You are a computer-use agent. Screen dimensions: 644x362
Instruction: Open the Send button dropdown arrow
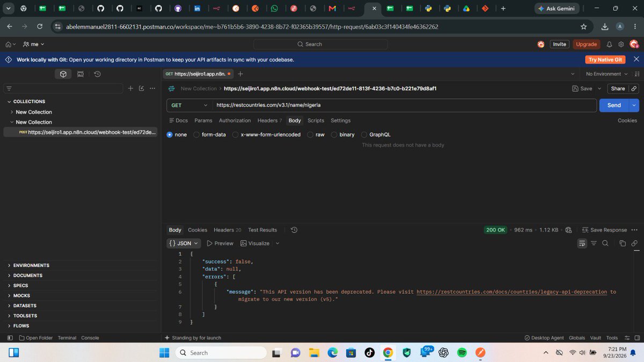coord(634,105)
